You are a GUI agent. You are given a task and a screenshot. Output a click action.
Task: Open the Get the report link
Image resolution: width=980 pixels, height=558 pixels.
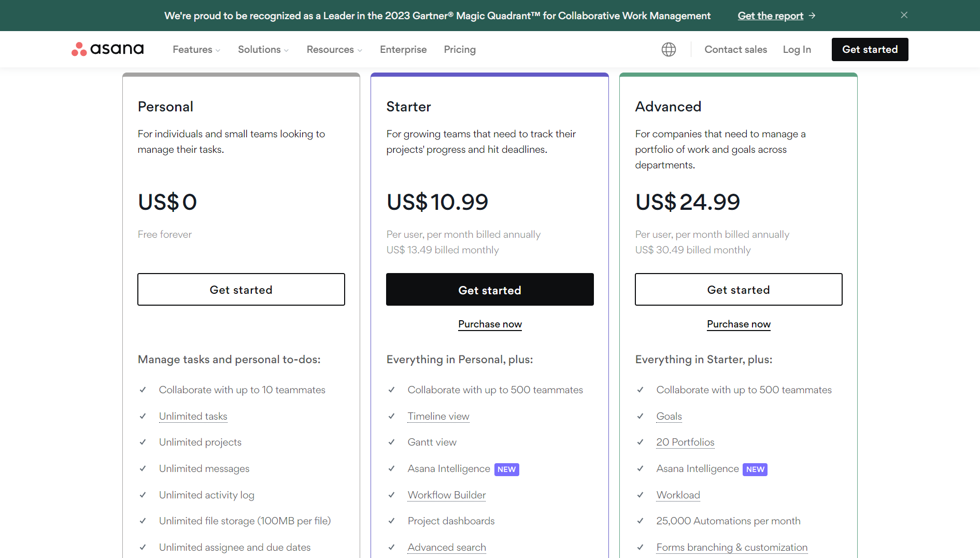point(770,16)
